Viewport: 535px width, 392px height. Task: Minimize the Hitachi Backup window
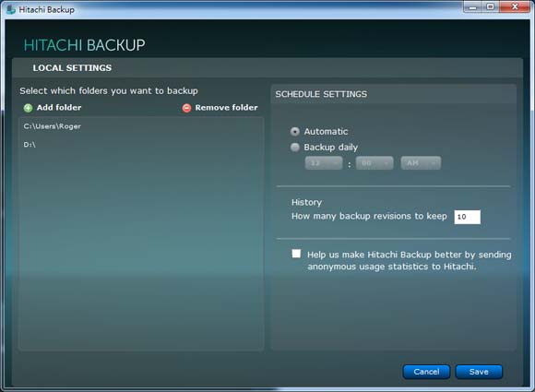[473, 6]
